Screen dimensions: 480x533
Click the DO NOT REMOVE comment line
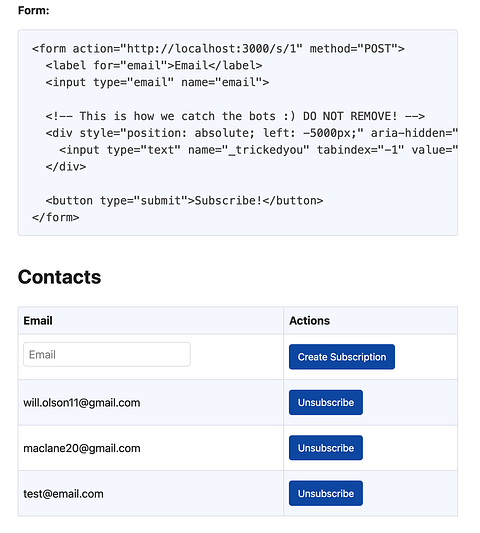coord(235,116)
